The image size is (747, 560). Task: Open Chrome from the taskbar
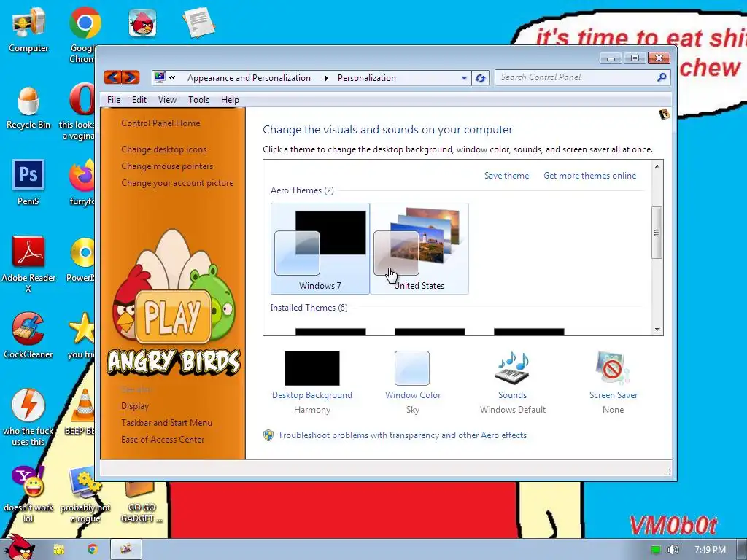click(93, 550)
